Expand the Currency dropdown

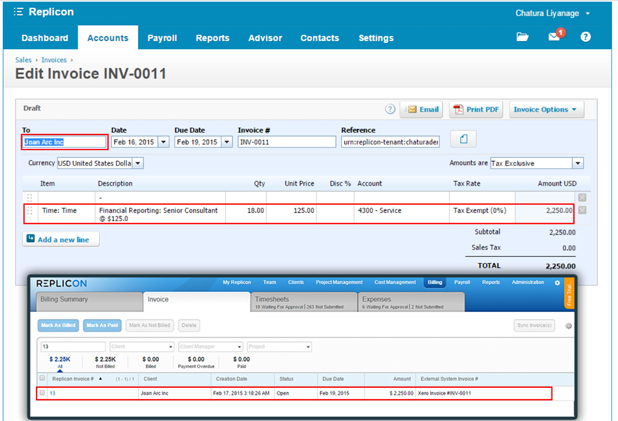[x=138, y=163]
